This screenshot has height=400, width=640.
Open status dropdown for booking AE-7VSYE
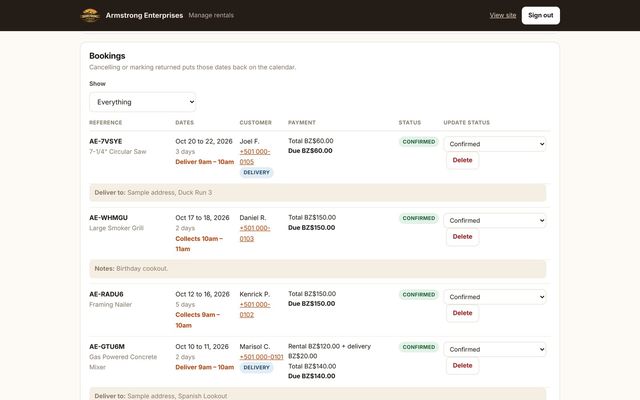click(495, 144)
